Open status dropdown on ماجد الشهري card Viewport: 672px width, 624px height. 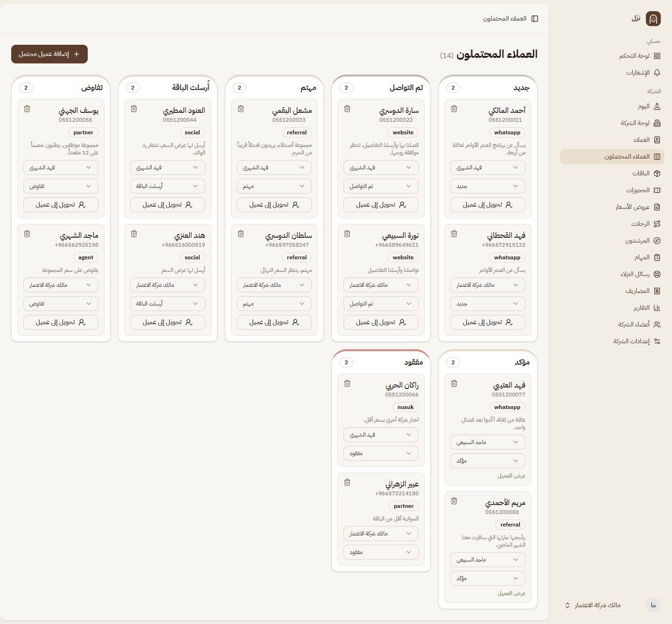[61, 304]
